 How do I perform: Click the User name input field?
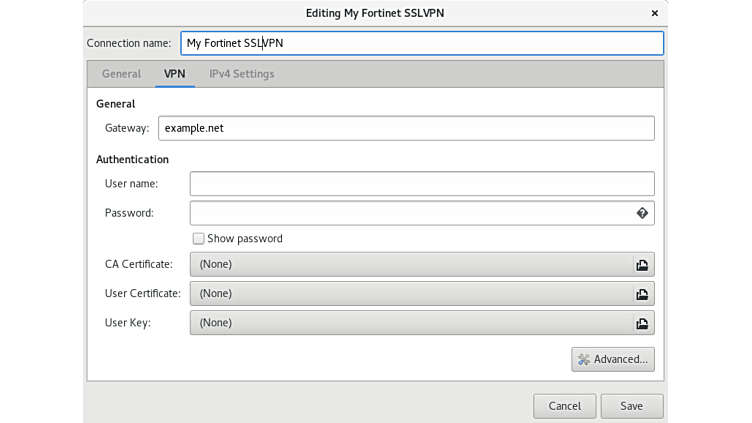tap(421, 184)
